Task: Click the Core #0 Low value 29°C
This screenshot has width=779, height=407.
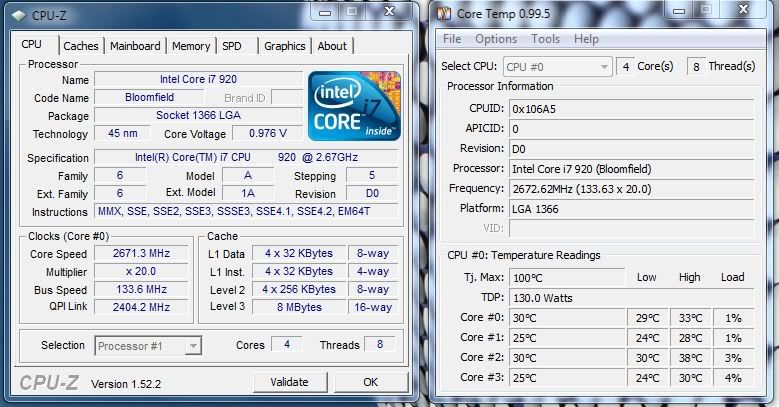Action: 648,318
